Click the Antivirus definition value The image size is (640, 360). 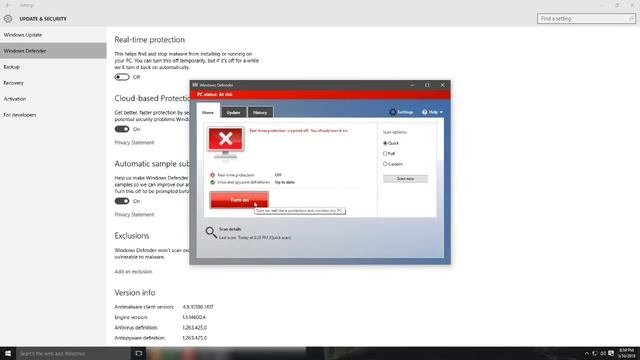[195, 327]
